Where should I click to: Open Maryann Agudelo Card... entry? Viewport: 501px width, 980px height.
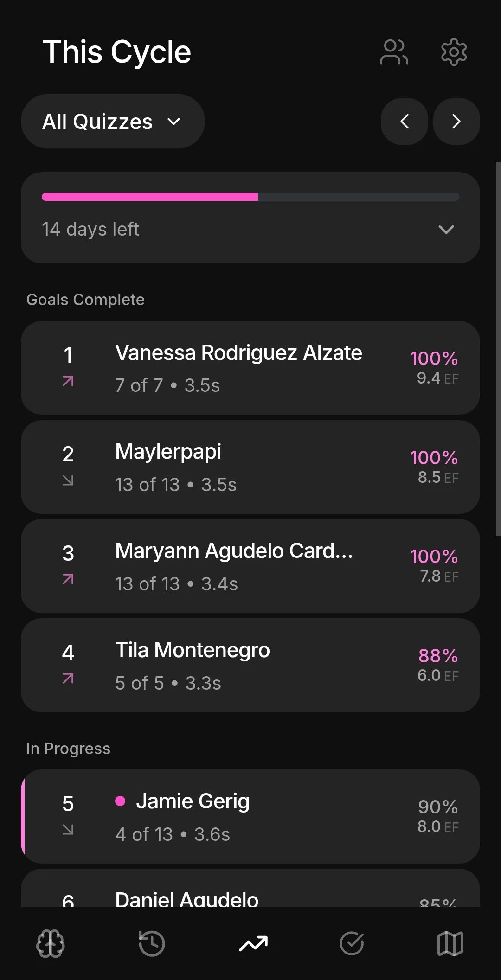[x=250, y=566]
